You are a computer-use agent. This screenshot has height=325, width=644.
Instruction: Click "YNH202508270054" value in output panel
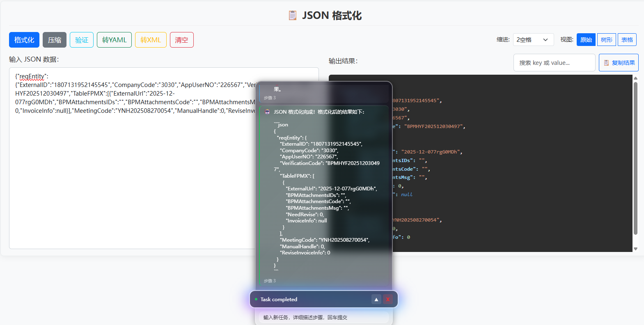click(x=416, y=220)
